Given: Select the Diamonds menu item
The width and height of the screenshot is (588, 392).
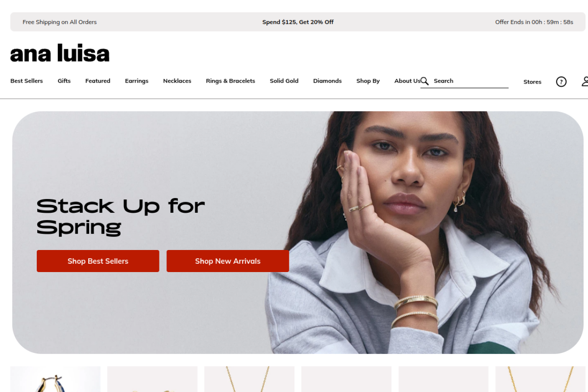Looking at the screenshot, I should (327, 81).
